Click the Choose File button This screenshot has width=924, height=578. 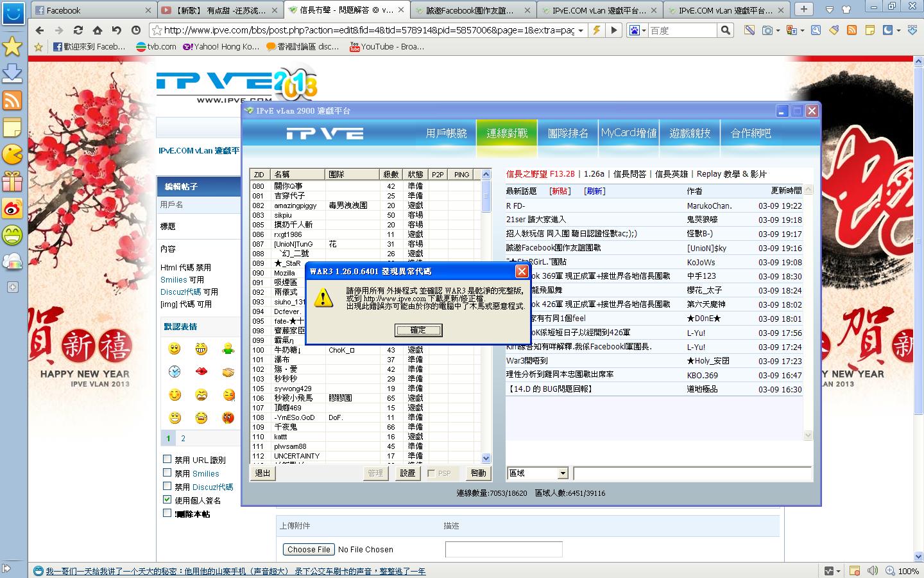coord(309,549)
